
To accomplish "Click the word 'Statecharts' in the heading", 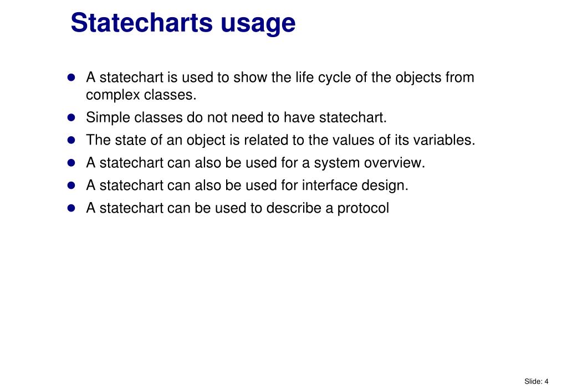I will pos(141,23).
